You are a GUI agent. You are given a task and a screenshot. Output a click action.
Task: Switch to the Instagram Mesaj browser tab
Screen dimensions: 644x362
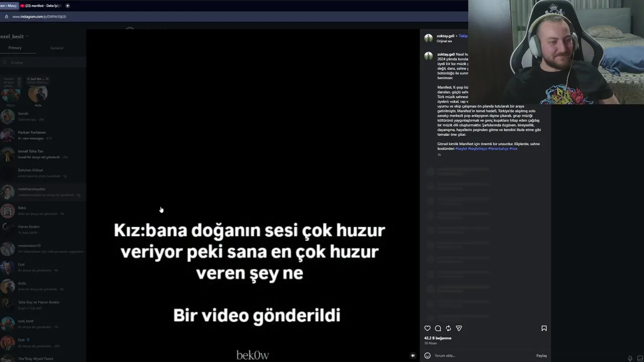click(x=9, y=6)
